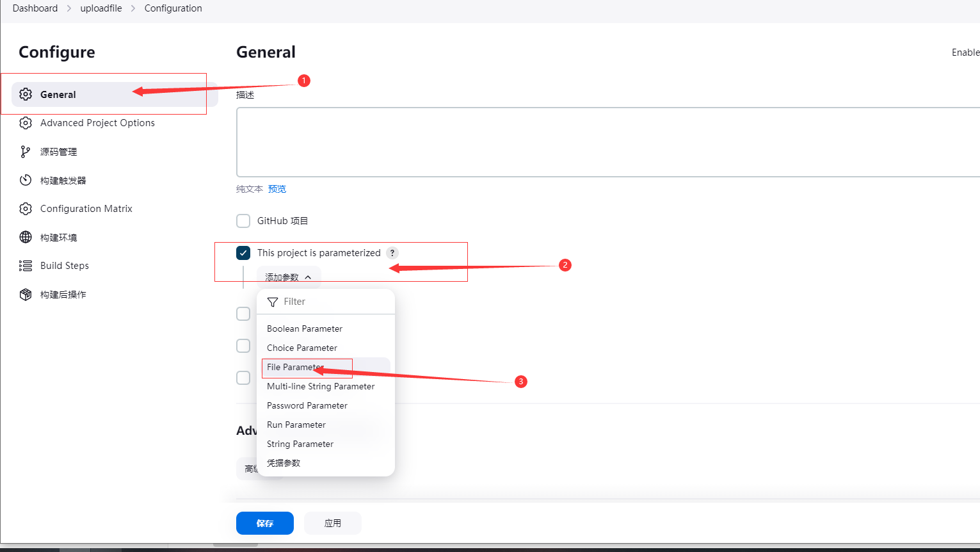
Task: Click the Advanced Project Options gear icon
Action: [x=26, y=123]
